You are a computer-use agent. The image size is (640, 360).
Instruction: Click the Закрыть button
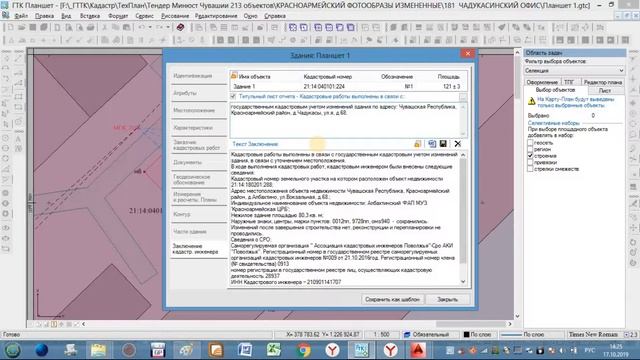tap(447, 299)
